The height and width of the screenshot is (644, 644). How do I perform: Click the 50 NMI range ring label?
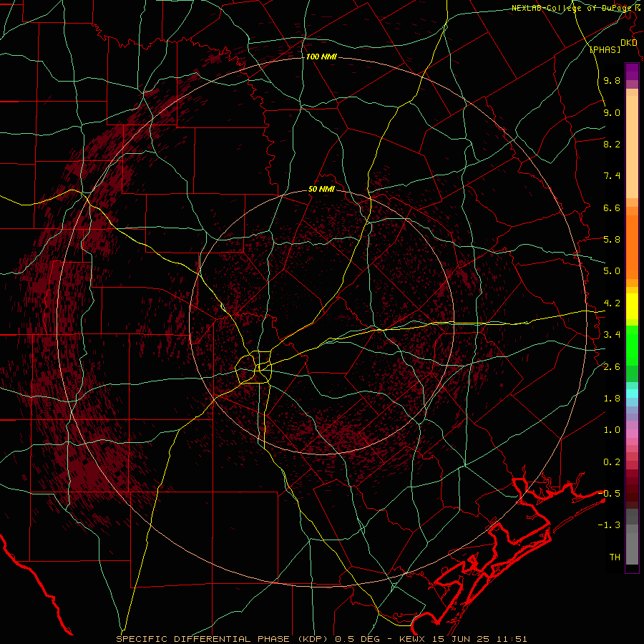(x=321, y=190)
